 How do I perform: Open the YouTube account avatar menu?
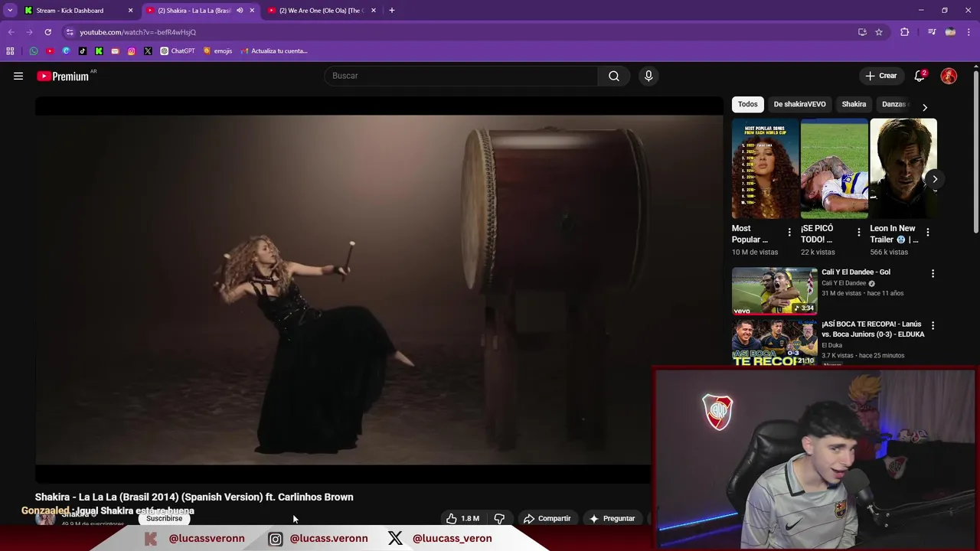click(x=949, y=76)
